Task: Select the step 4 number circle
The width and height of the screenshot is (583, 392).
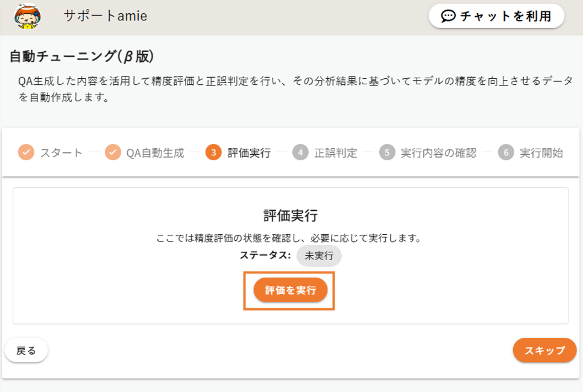Action: pyautogui.click(x=300, y=152)
